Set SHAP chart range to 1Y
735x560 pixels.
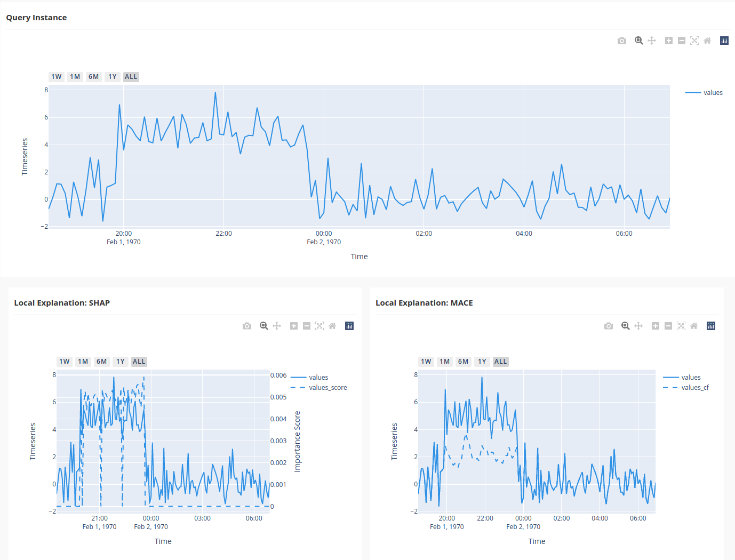click(x=121, y=362)
